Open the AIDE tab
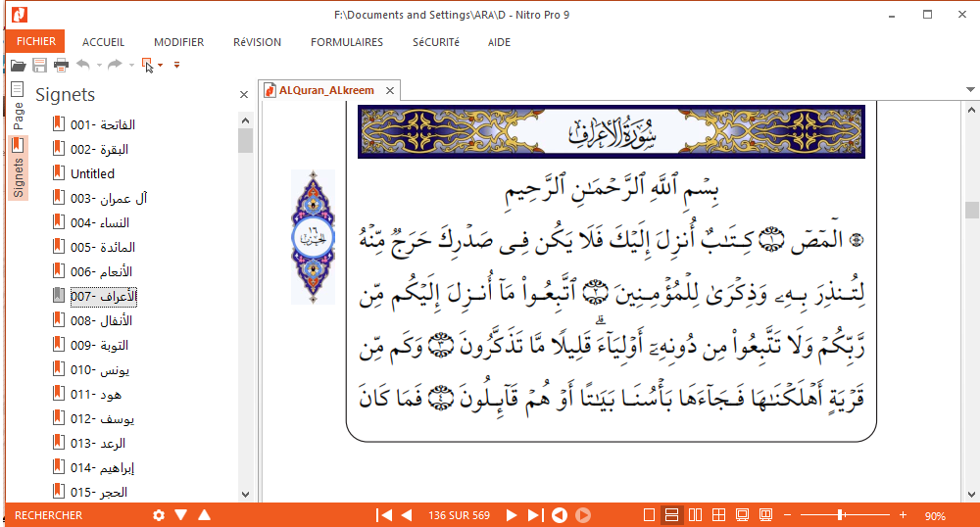 pyautogui.click(x=500, y=42)
